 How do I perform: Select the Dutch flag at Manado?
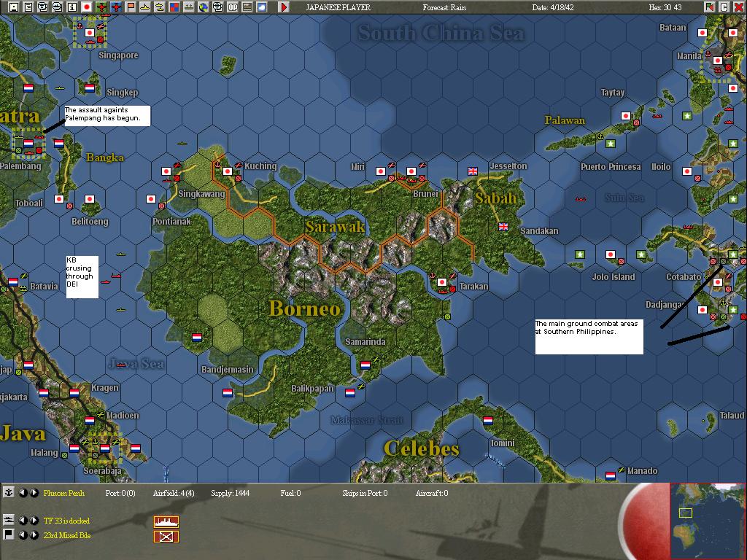(611, 475)
